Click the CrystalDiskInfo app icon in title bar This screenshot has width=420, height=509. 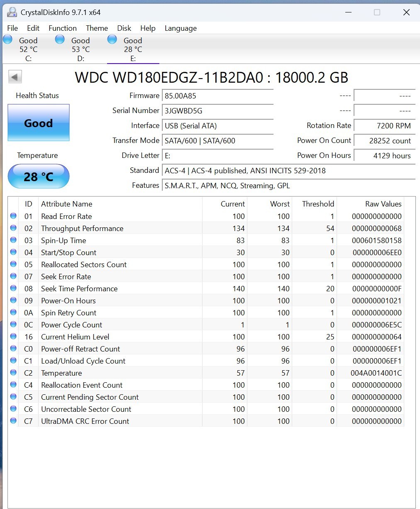(x=12, y=12)
